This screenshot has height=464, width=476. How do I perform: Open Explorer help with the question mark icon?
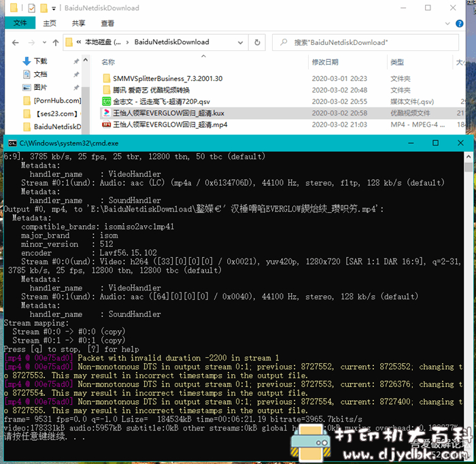[x=460, y=23]
